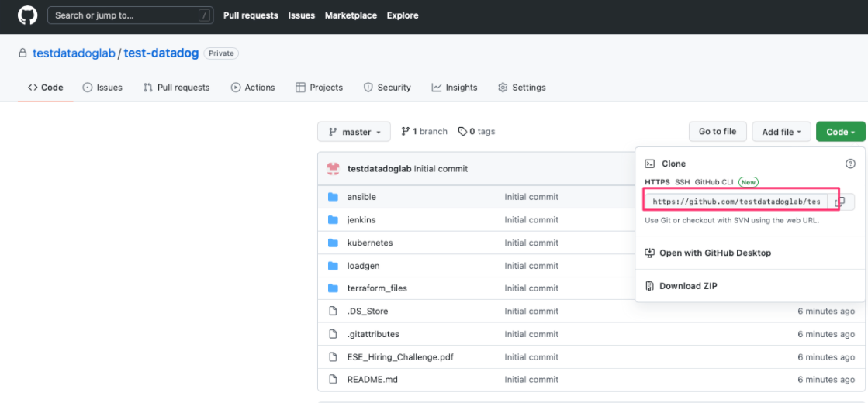Image resolution: width=868 pixels, height=403 pixels.
Task: Click file icon beside .DS_Store
Action: tap(333, 312)
